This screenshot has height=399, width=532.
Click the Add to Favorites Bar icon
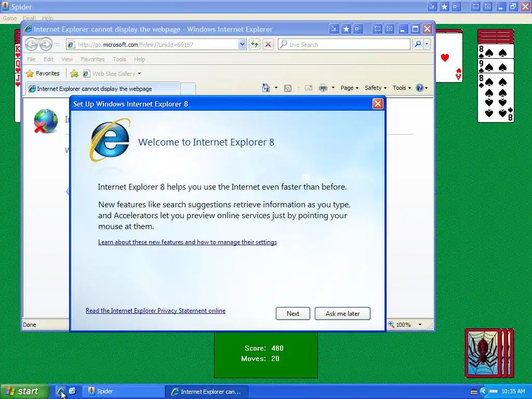click(74, 74)
